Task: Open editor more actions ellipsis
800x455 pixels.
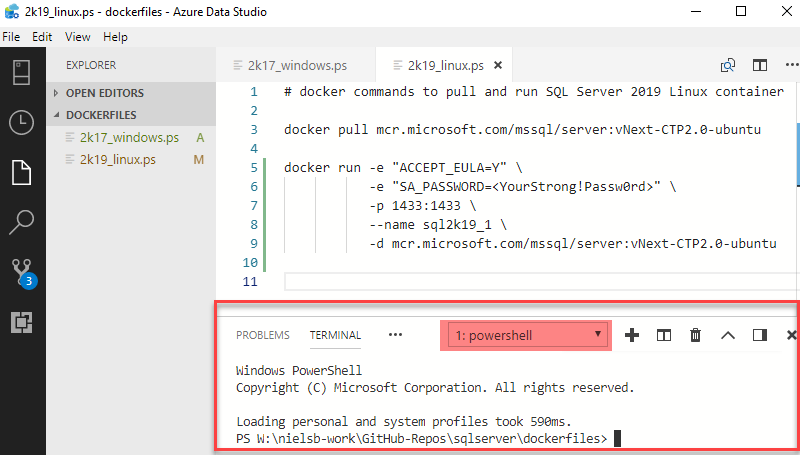Action: pos(792,65)
